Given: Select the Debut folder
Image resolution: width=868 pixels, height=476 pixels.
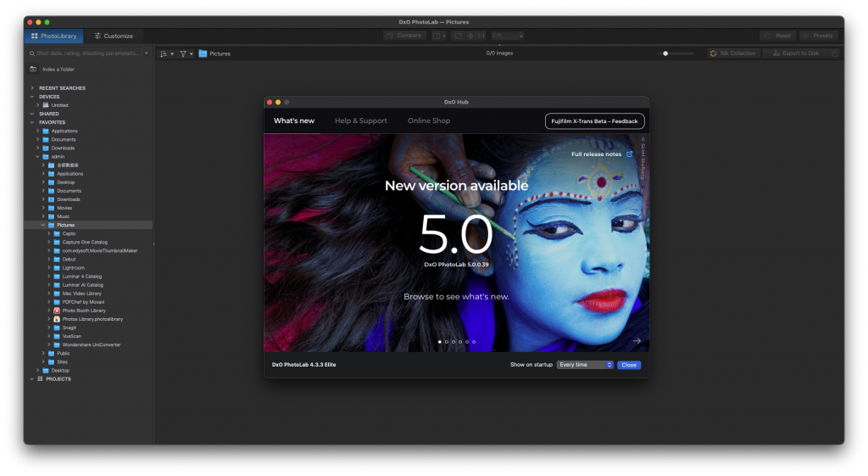Looking at the screenshot, I should [69, 260].
